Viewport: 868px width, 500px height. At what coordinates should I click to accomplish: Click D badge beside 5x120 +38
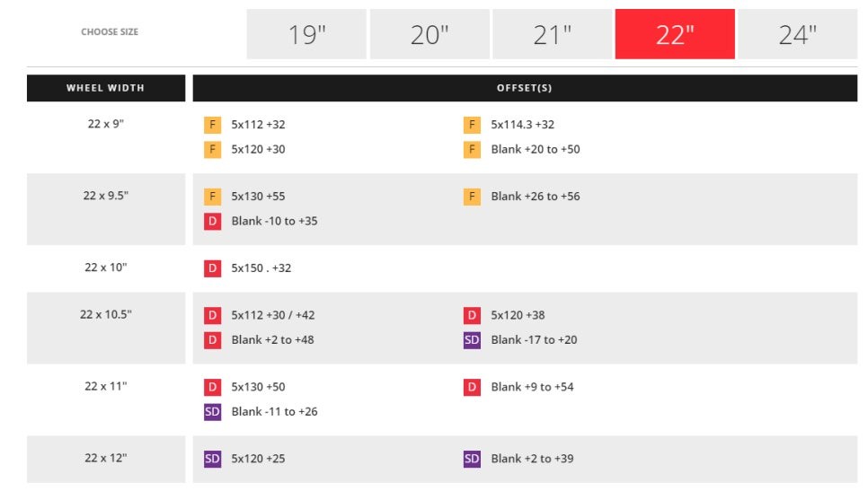(x=472, y=315)
